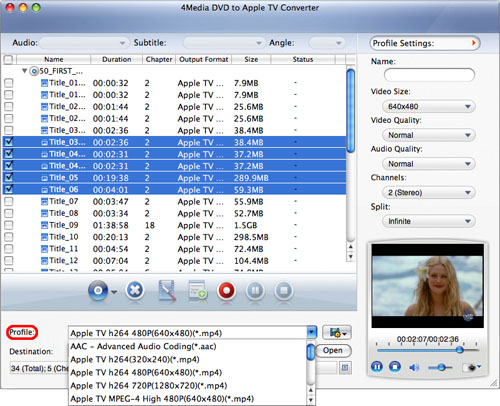The width and height of the screenshot is (500, 406).
Task: Click the remove item X icon
Action: (x=135, y=290)
